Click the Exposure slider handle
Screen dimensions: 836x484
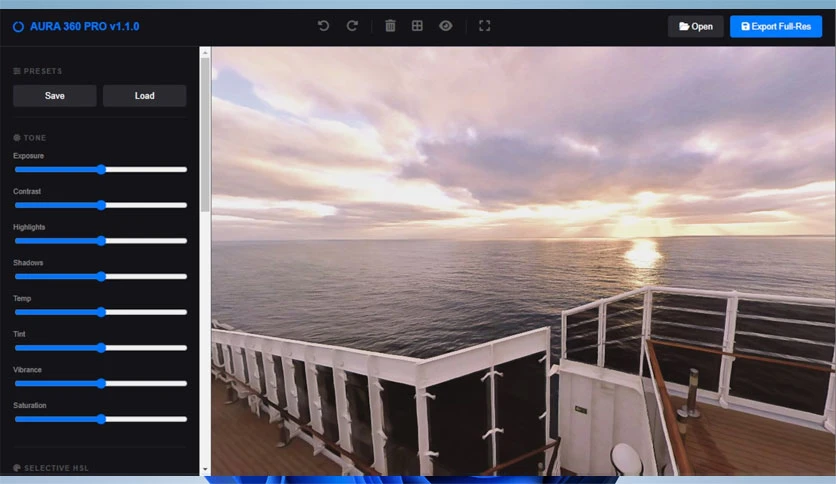click(x=101, y=170)
